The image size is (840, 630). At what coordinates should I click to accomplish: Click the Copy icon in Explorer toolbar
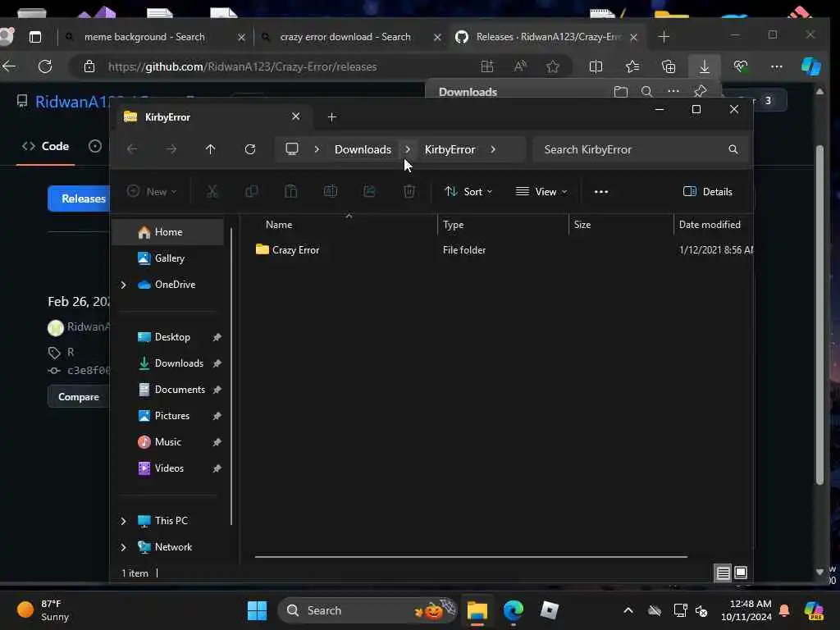(251, 191)
